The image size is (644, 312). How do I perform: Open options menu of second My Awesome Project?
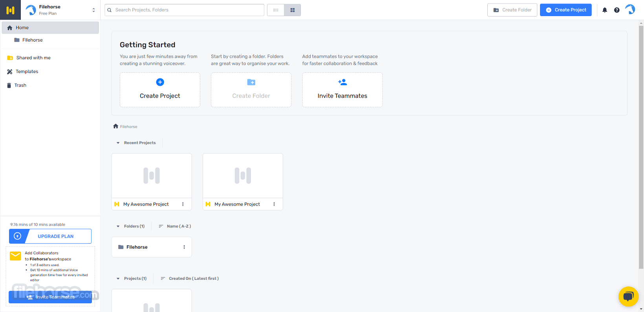point(274,204)
